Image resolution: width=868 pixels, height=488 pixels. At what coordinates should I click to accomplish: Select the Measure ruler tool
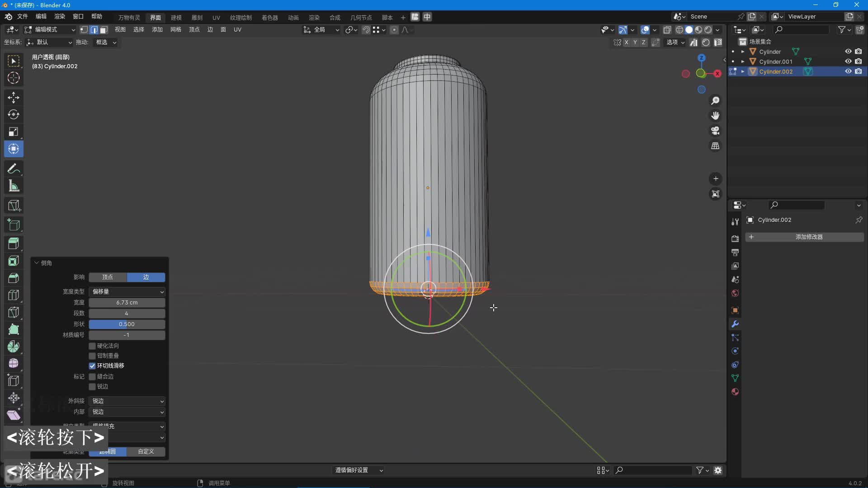tap(14, 186)
